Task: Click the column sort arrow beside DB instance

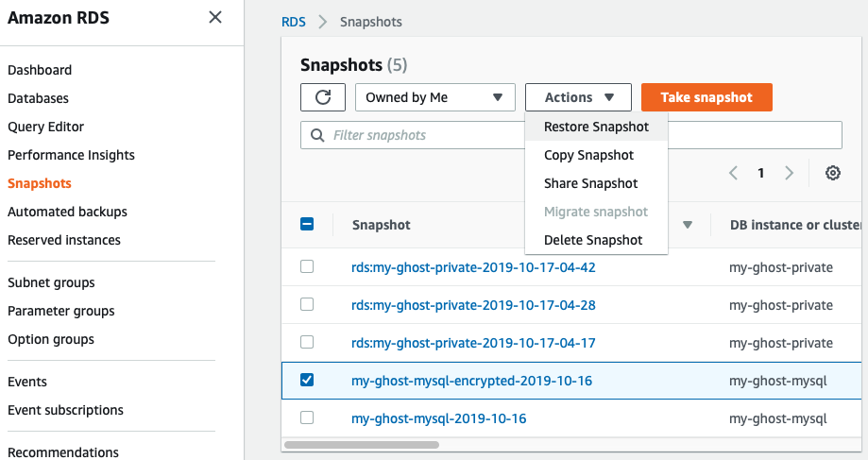Action: coord(688,225)
